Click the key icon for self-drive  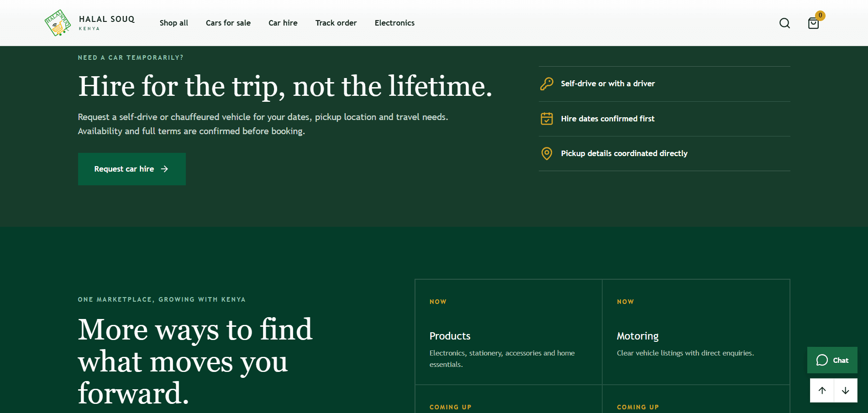tap(547, 84)
